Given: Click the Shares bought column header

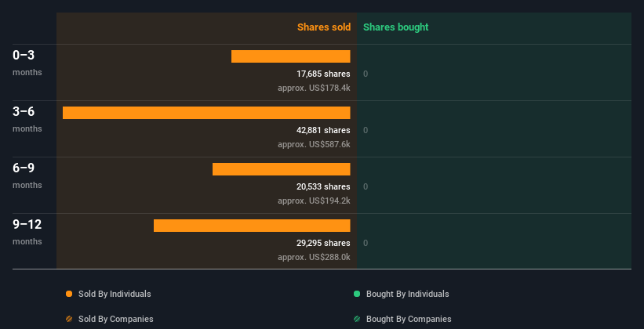Looking at the screenshot, I should tap(395, 27).
